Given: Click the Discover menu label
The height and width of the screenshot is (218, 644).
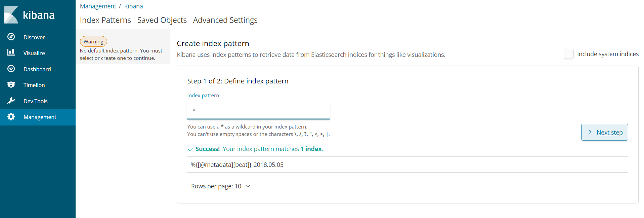Looking at the screenshot, I should click(34, 37).
